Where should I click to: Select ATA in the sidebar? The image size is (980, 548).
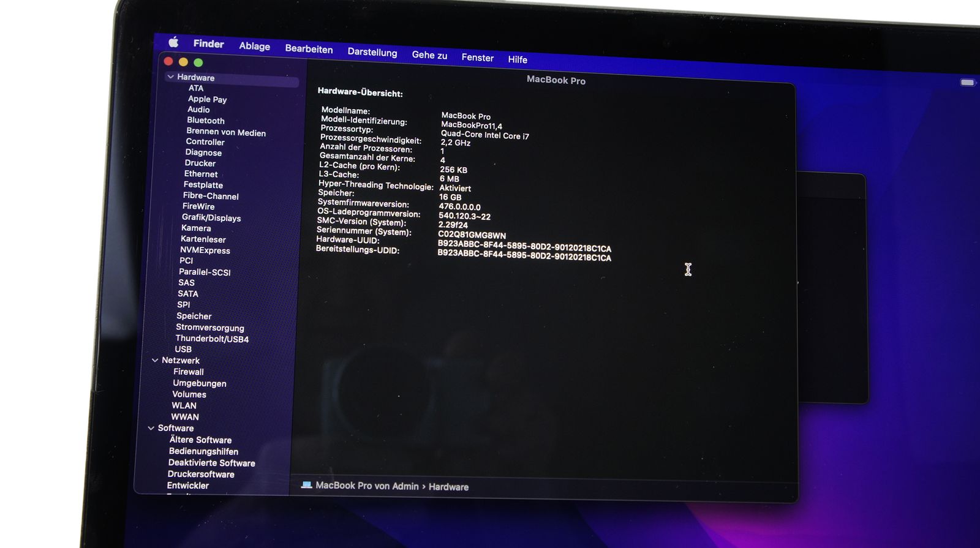pos(195,88)
